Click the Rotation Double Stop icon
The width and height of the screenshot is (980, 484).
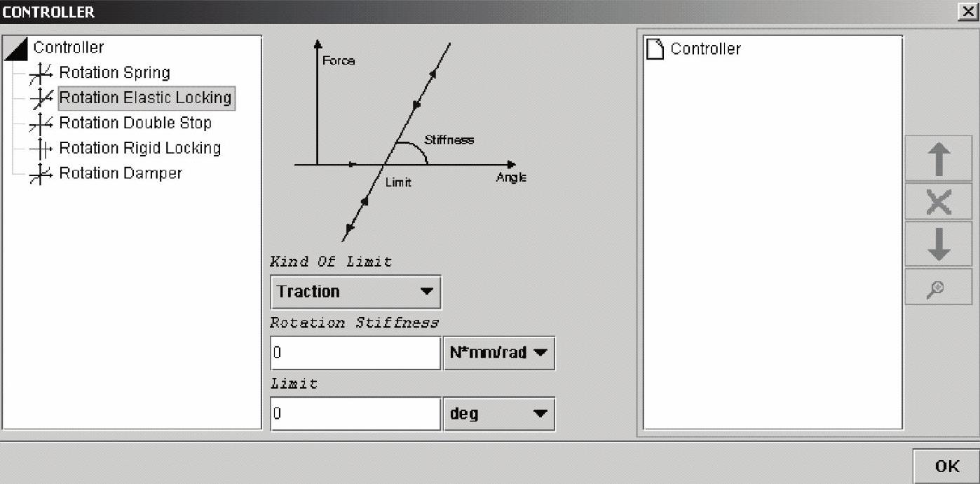click(x=41, y=123)
